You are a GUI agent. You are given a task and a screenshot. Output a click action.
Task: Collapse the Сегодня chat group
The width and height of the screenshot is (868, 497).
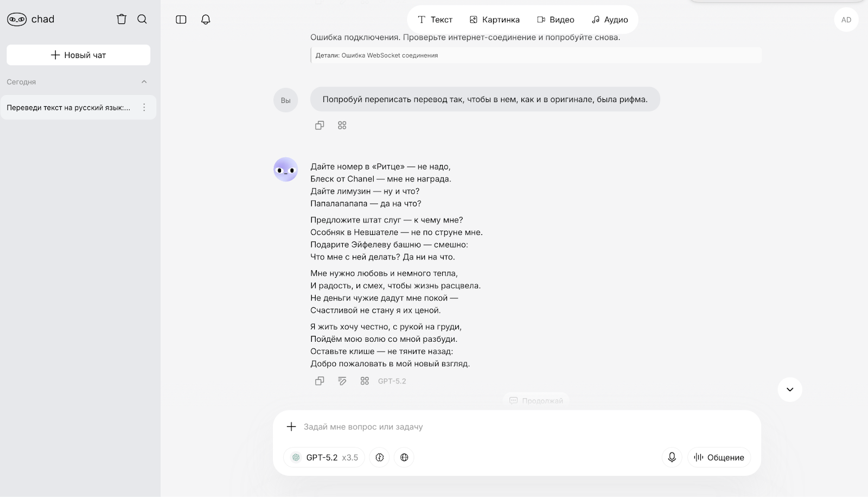(x=144, y=82)
